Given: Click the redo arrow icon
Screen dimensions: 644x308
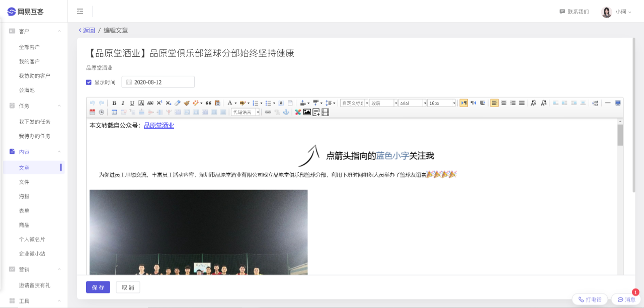Looking at the screenshot, I should point(102,103).
